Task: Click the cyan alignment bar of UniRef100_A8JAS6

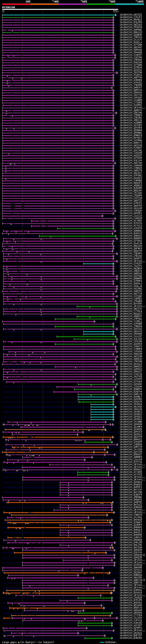Action: (103, 407)
